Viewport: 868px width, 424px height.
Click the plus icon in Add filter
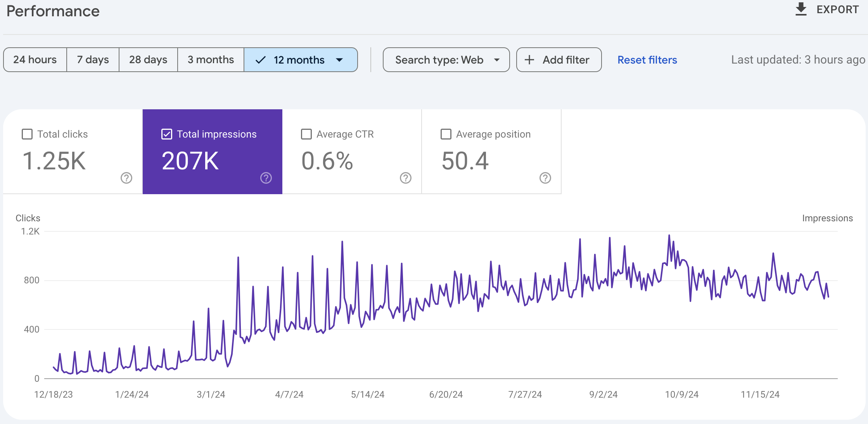(x=529, y=60)
